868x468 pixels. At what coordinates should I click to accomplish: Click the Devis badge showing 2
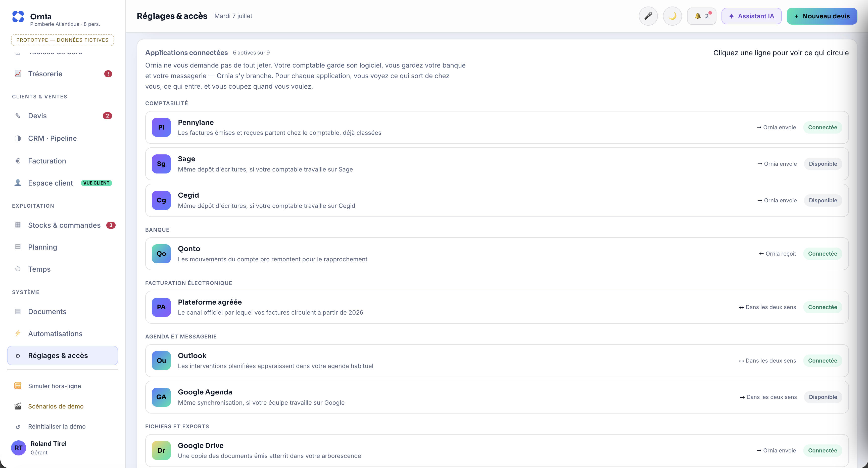pos(107,115)
